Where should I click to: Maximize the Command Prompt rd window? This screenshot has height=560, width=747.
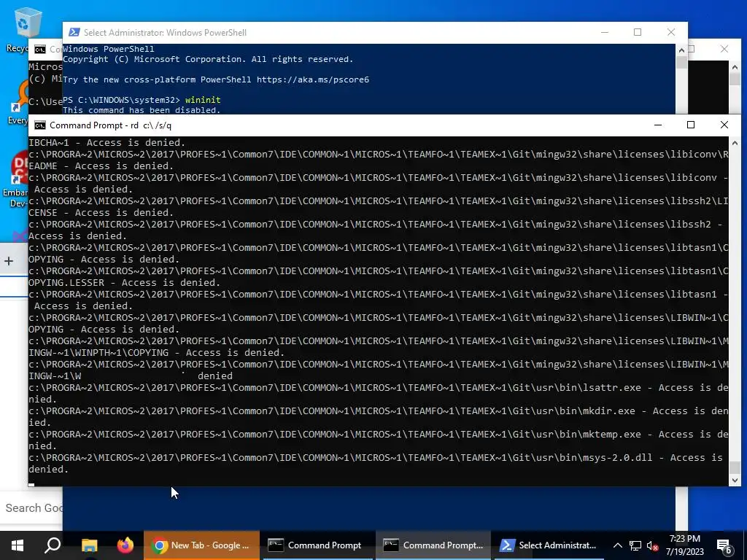point(691,125)
